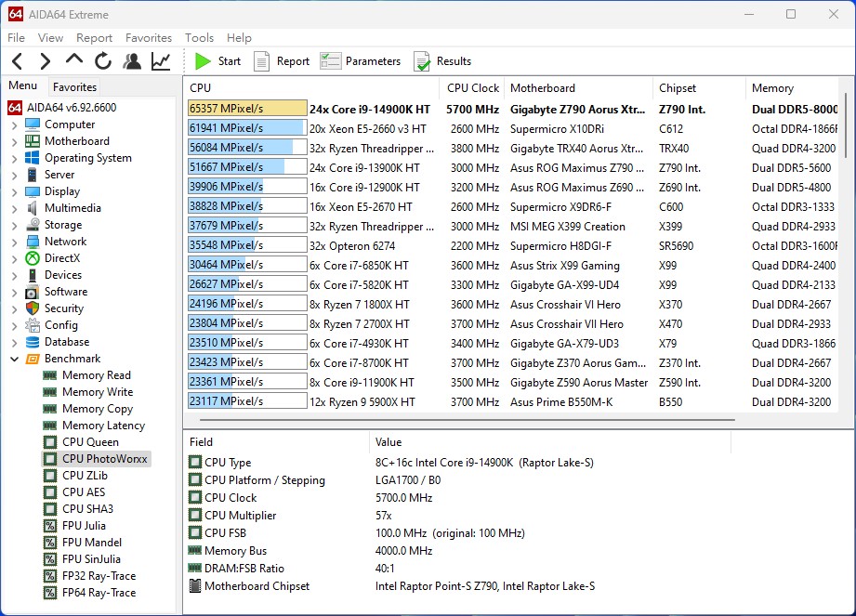Click the forward navigation arrow

(45, 61)
